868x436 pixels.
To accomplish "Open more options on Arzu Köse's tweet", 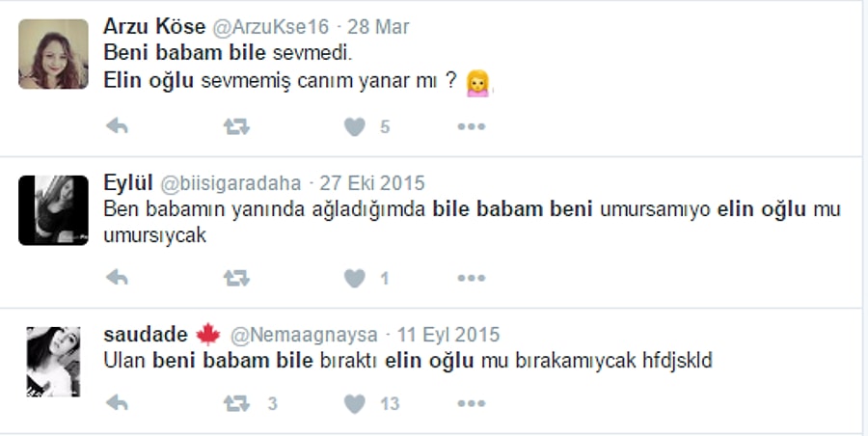I will pyautogui.click(x=471, y=127).
